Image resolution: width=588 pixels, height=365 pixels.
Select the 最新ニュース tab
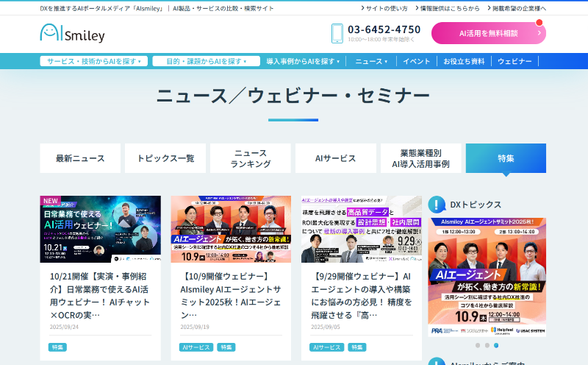pos(80,158)
